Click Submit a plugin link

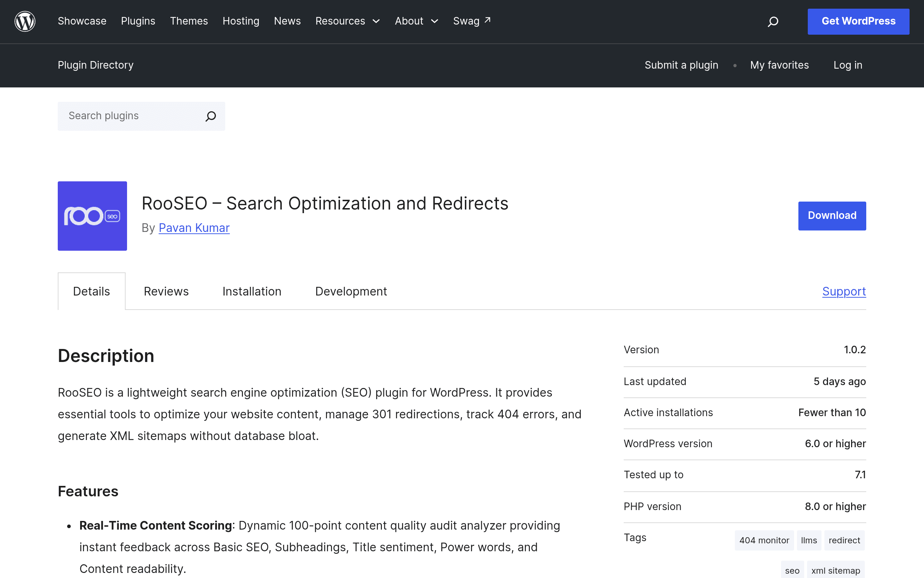[681, 65]
